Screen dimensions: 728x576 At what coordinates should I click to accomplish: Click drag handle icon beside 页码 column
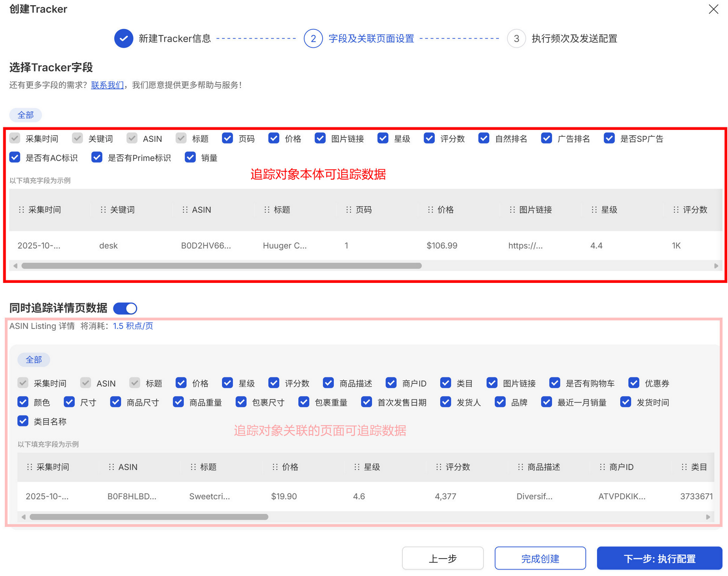tap(349, 210)
